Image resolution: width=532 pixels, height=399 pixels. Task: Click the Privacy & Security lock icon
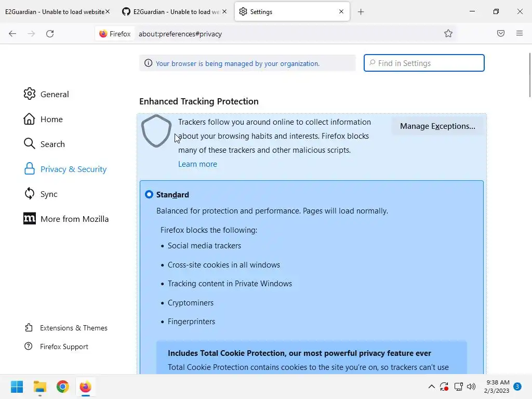pyautogui.click(x=30, y=169)
